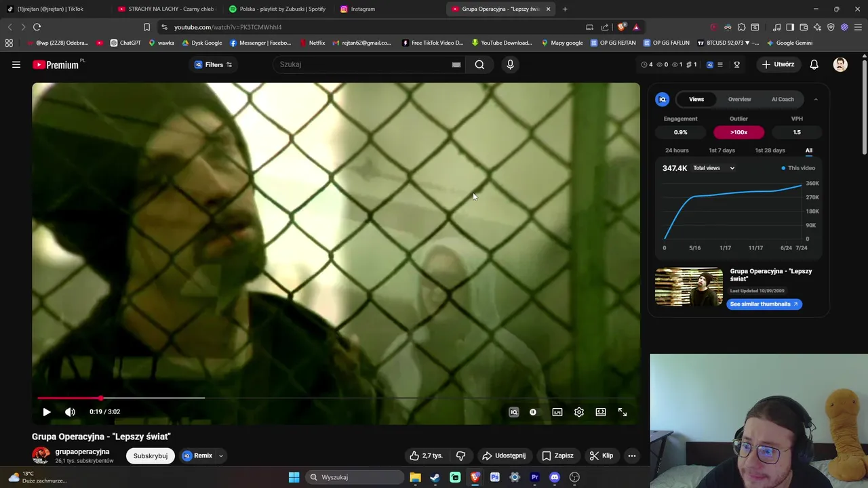The width and height of the screenshot is (868, 488).
Task: Switch to theater mode
Action: coord(601,412)
